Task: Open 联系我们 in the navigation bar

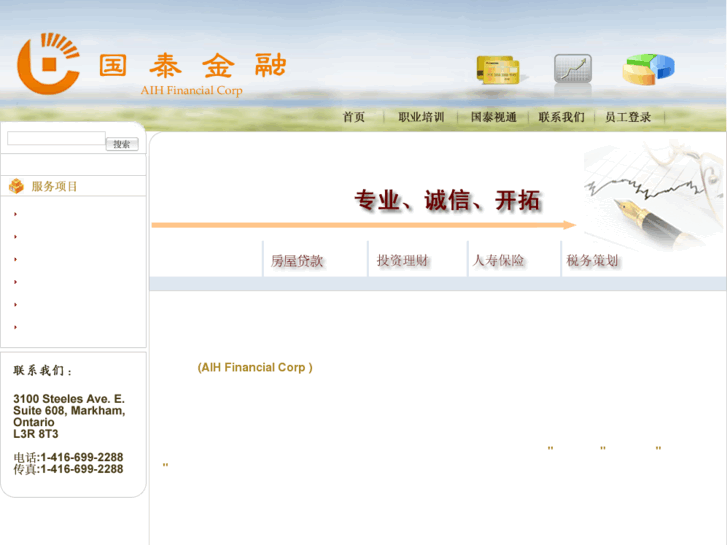Action: click(561, 117)
